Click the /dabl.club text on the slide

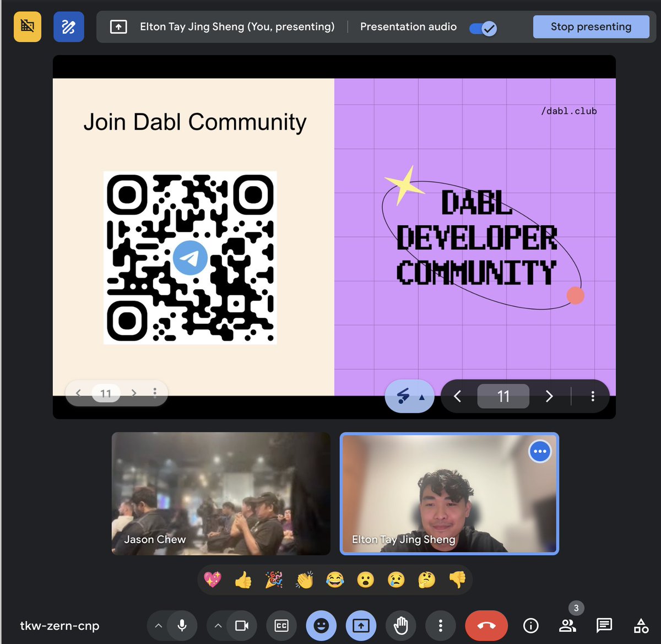[x=569, y=111]
